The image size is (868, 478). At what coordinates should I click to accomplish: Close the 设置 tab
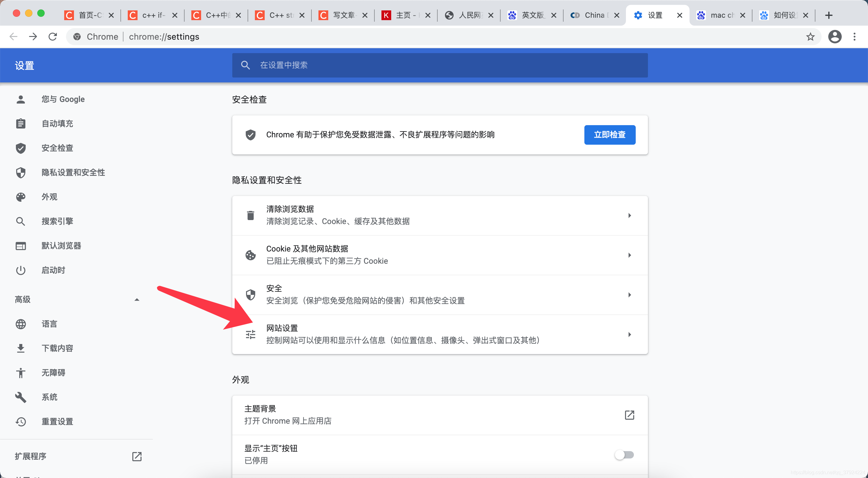(679, 15)
